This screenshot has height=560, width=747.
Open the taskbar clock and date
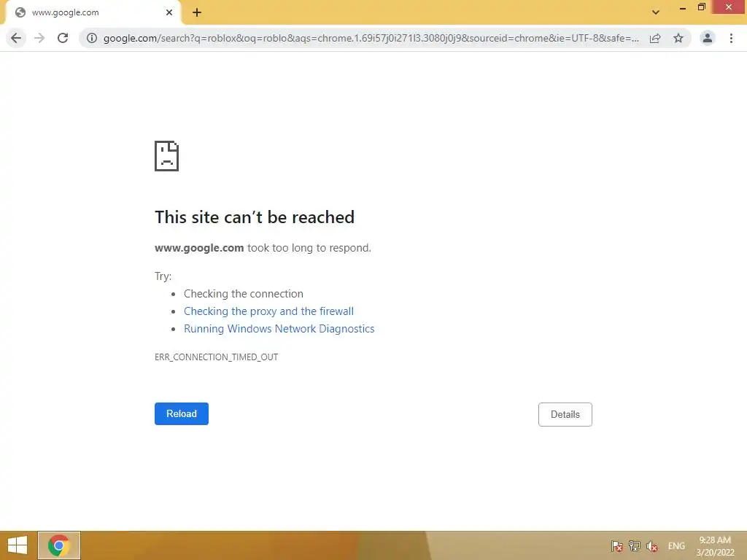pos(715,546)
